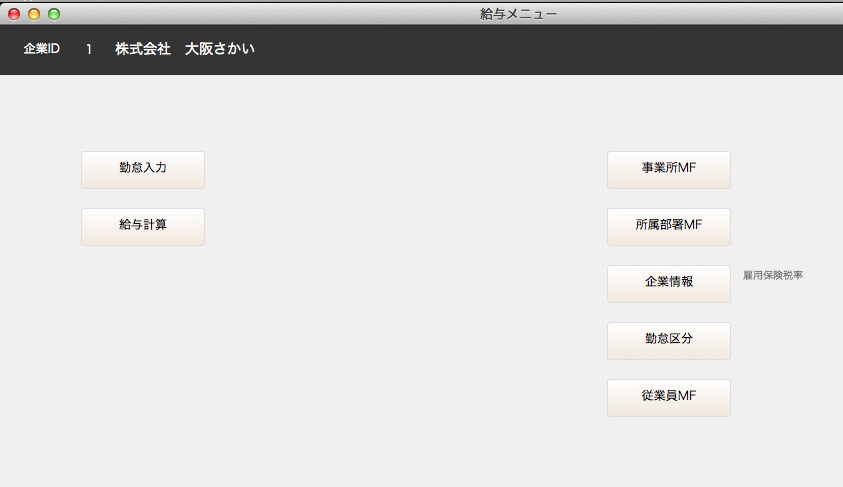Screen dimensions: 843x487
Task: Select the 所属部署MF button
Action: point(669,226)
